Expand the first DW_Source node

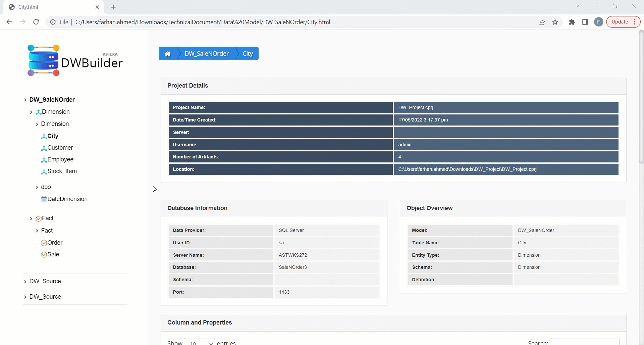(x=25, y=282)
